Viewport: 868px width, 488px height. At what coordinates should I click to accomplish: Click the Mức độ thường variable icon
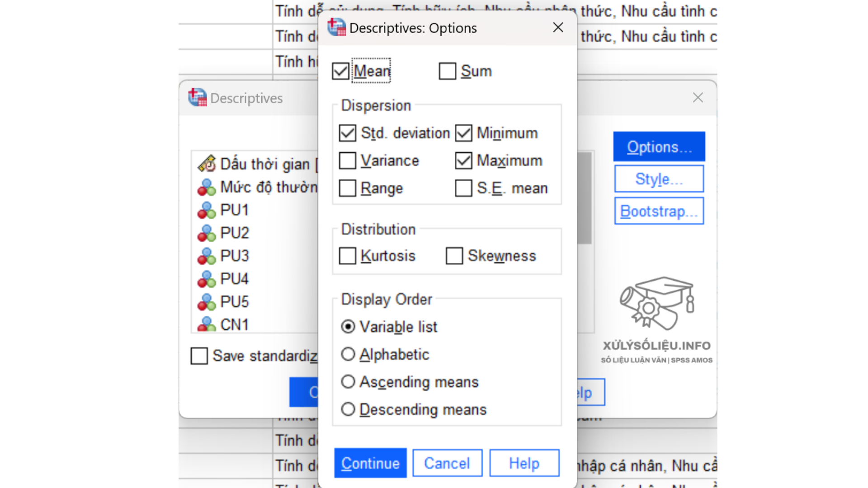pos(207,187)
